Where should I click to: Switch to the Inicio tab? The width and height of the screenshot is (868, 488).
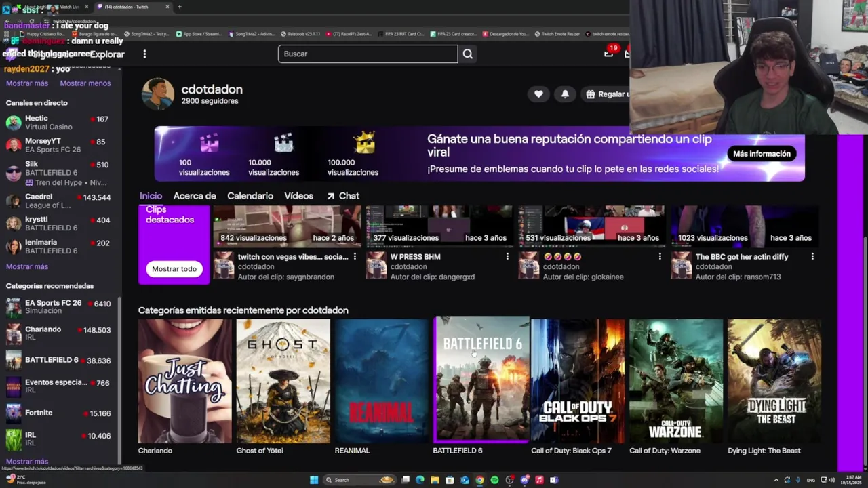pos(151,196)
